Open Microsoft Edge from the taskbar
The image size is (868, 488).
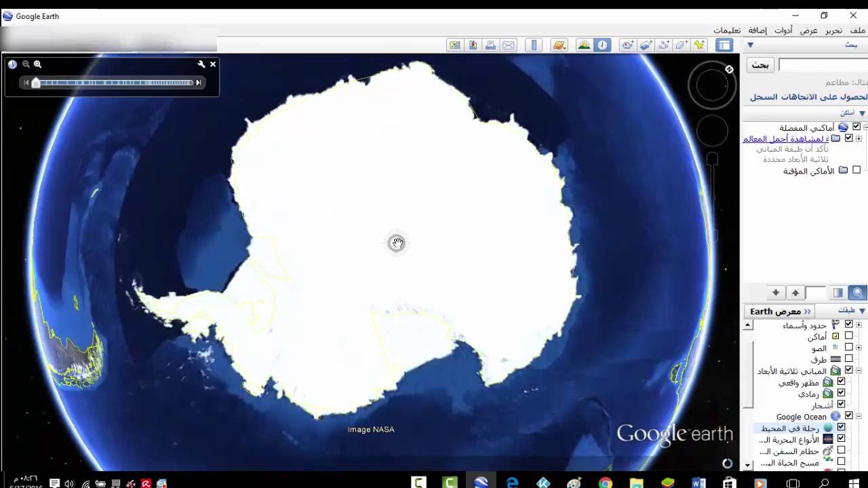click(x=513, y=483)
